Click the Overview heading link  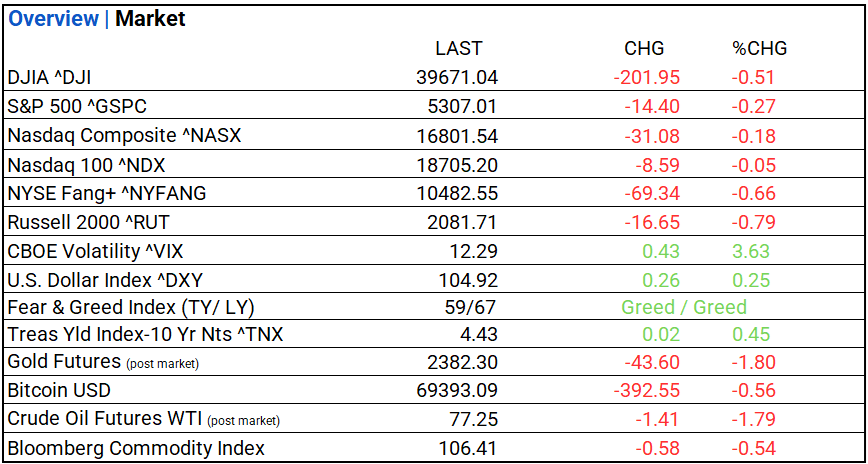(53, 19)
